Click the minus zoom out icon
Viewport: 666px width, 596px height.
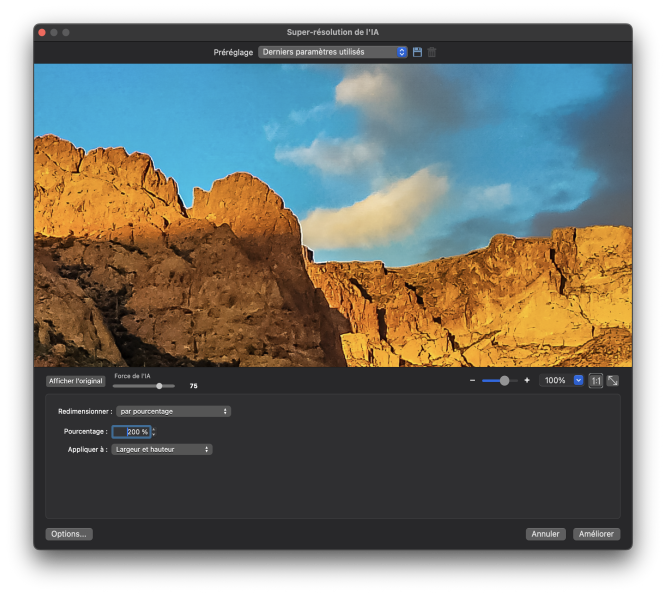[x=472, y=381]
